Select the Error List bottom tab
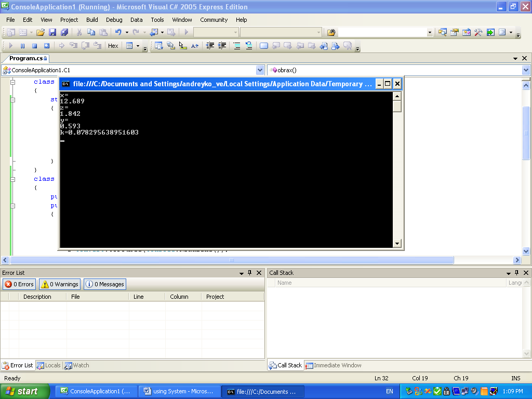Viewport: 532px width, 399px height. tap(18, 365)
